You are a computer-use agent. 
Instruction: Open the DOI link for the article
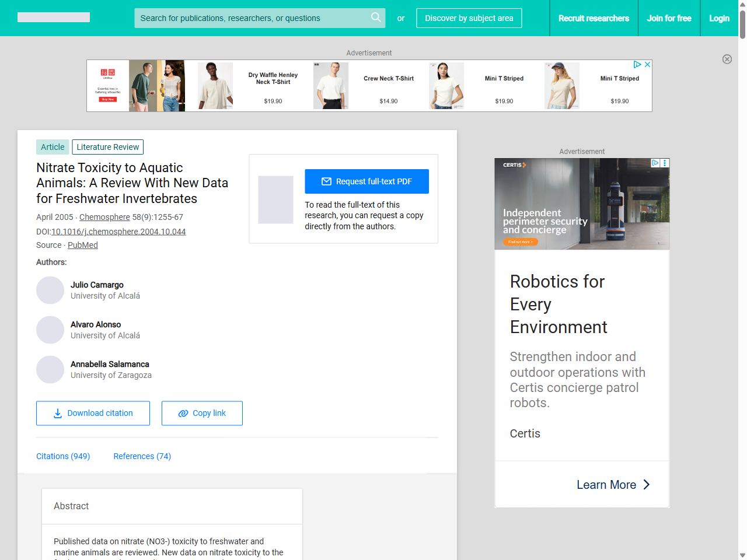118,231
